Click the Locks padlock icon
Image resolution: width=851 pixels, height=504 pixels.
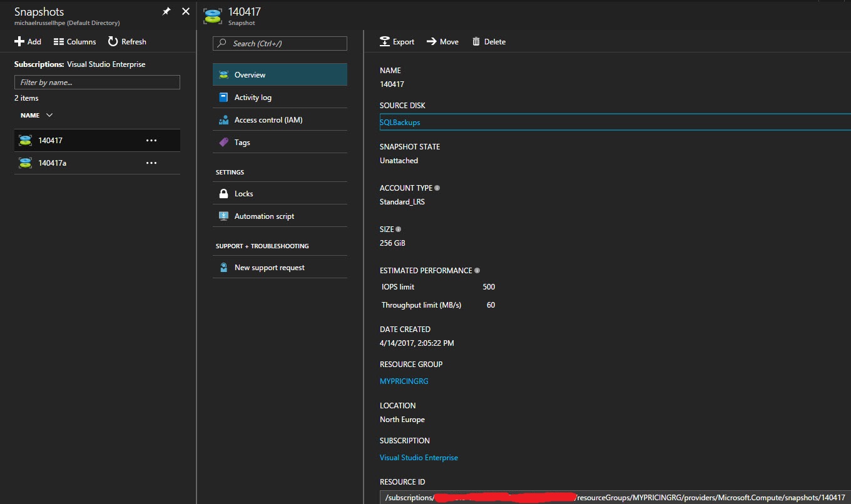(x=223, y=193)
